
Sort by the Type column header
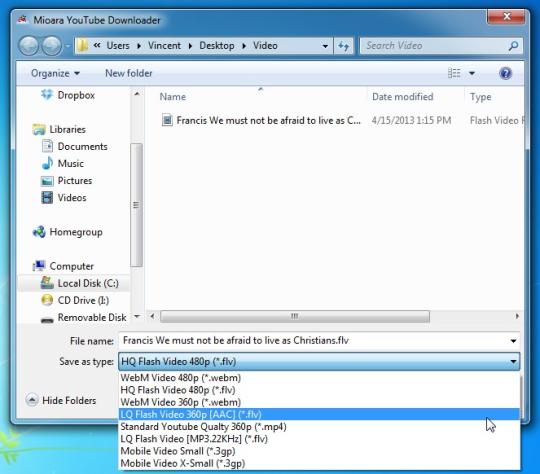495,97
